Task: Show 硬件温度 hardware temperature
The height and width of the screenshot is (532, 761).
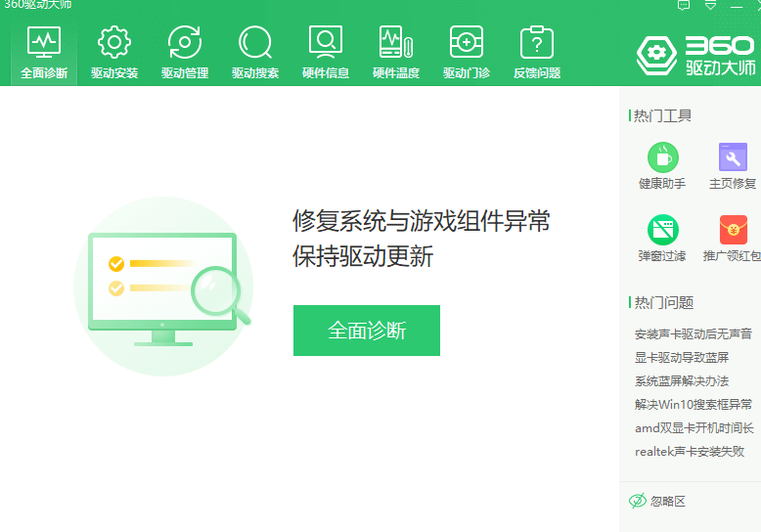Action: (396, 52)
